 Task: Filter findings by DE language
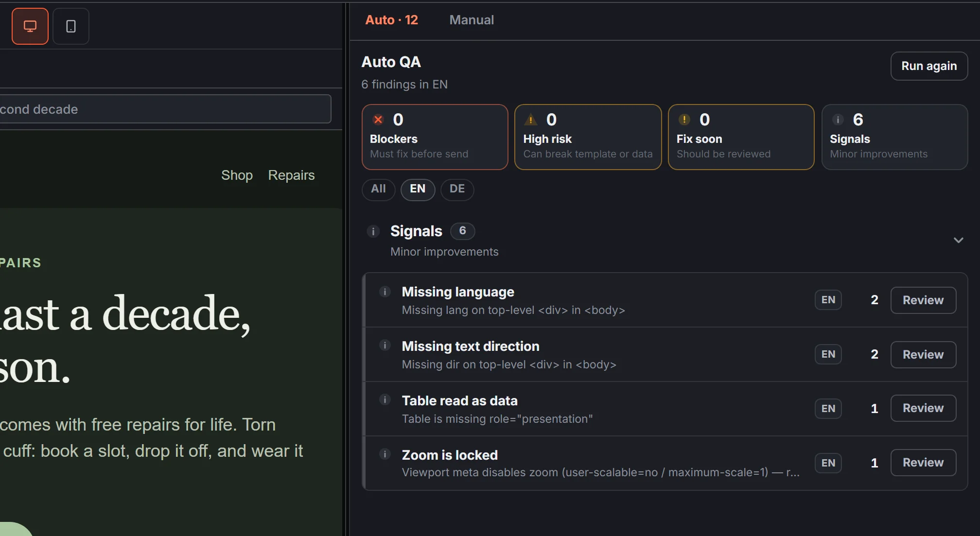[457, 189]
